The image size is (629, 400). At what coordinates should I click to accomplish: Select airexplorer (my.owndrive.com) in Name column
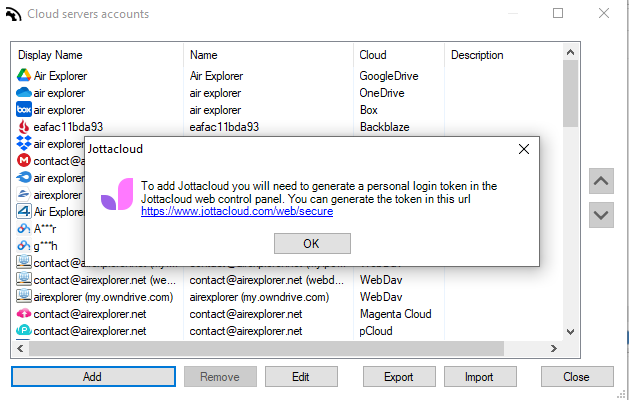259,297
